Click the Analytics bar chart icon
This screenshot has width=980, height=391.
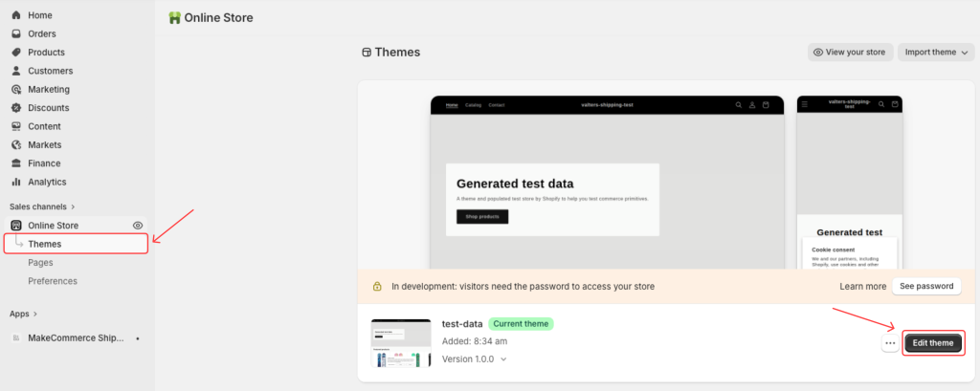(15, 182)
